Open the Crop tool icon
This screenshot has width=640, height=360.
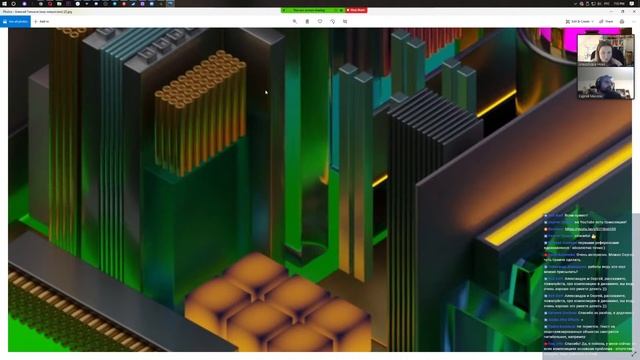(345, 22)
